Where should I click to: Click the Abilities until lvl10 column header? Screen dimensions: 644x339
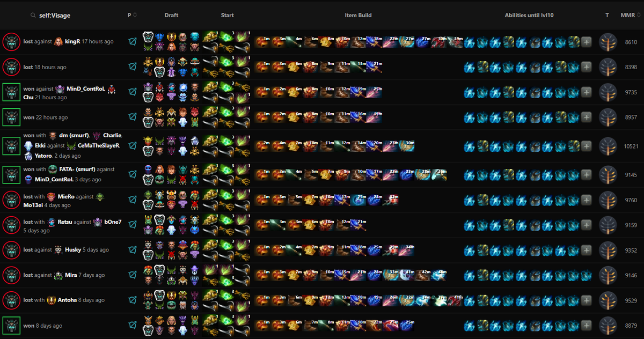coord(529,16)
